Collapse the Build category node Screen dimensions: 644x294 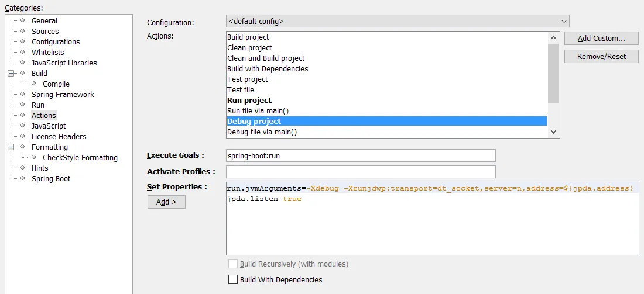(x=11, y=74)
